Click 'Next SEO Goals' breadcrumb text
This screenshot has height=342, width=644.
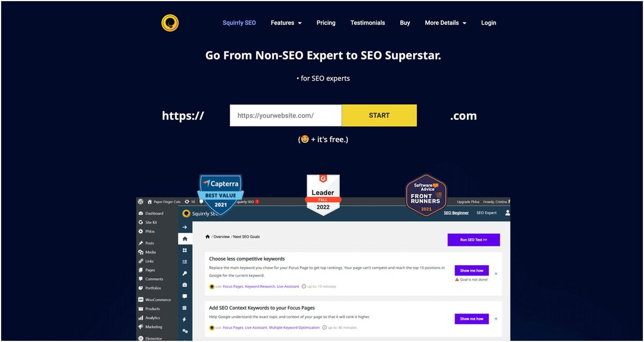pyautogui.click(x=246, y=237)
